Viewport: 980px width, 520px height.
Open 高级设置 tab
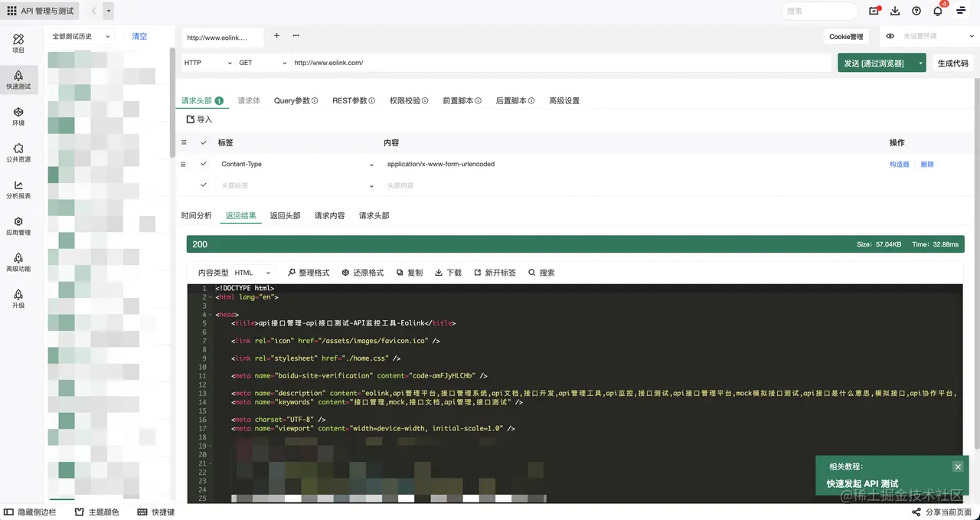click(x=564, y=100)
